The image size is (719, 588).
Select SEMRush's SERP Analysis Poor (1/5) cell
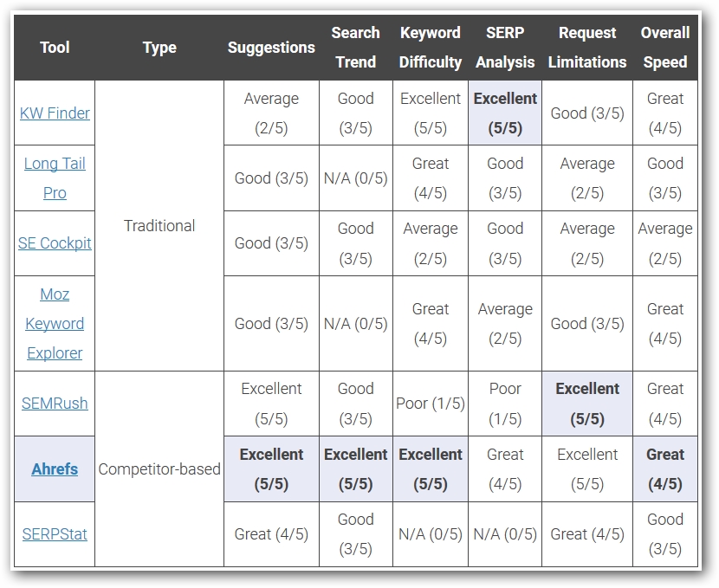(505, 404)
